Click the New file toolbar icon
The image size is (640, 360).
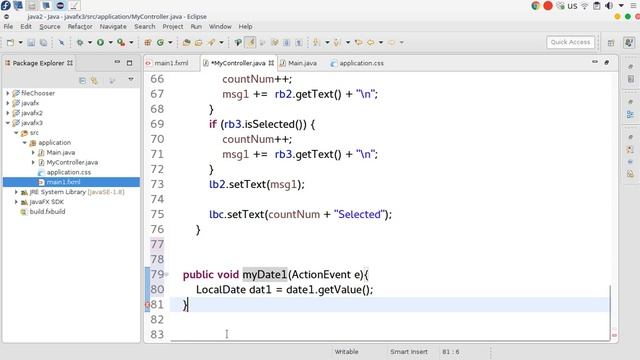pyautogui.click(x=11, y=42)
